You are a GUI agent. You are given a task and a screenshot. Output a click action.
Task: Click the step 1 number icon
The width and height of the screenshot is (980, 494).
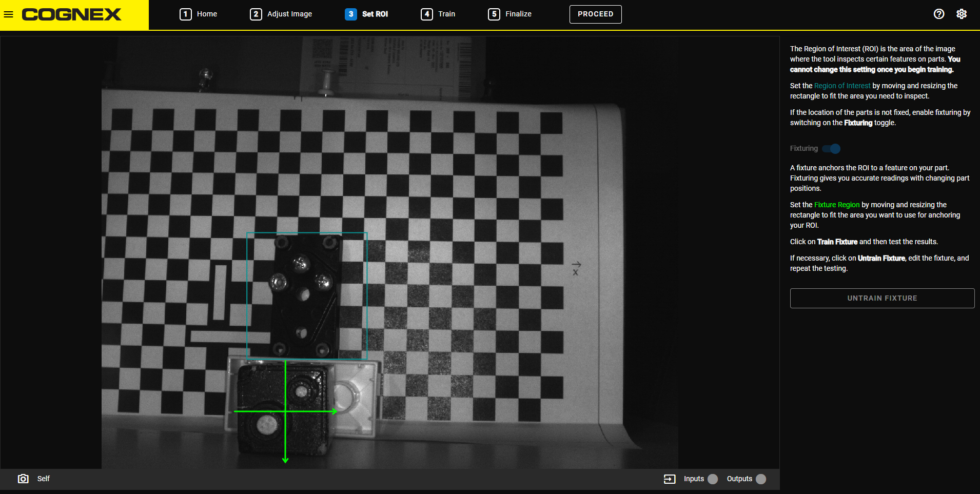(186, 14)
